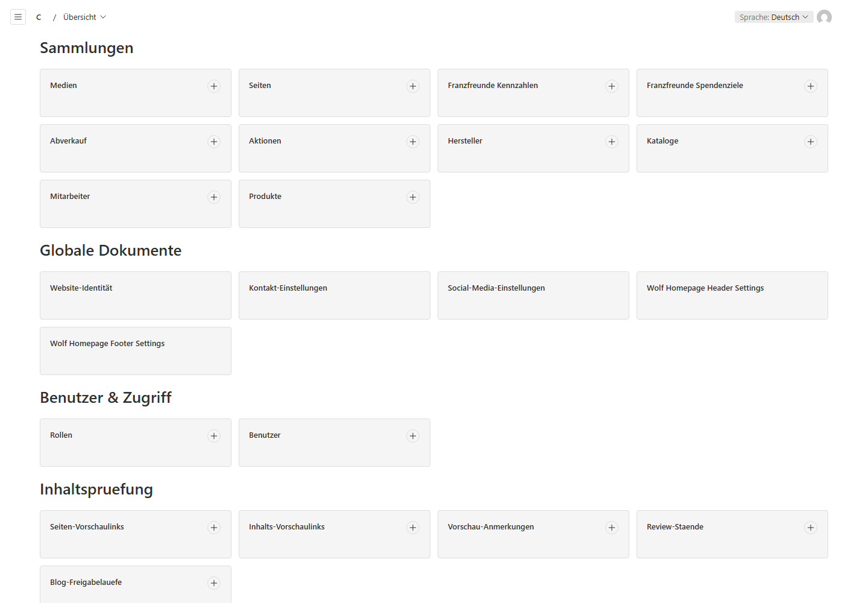Open the Website-Identität global document
This screenshot has height=603, width=868.
(136, 295)
